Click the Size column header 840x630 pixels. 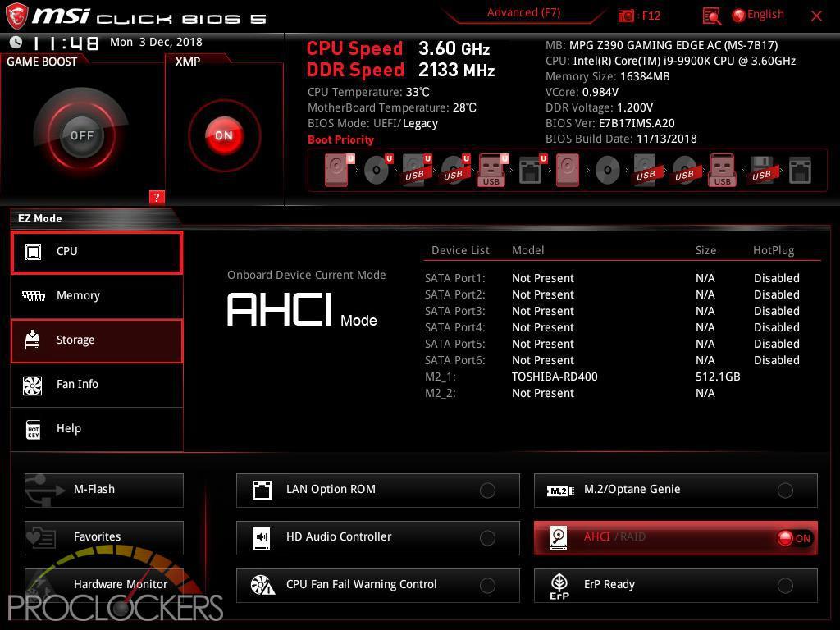(x=705, y=250)
